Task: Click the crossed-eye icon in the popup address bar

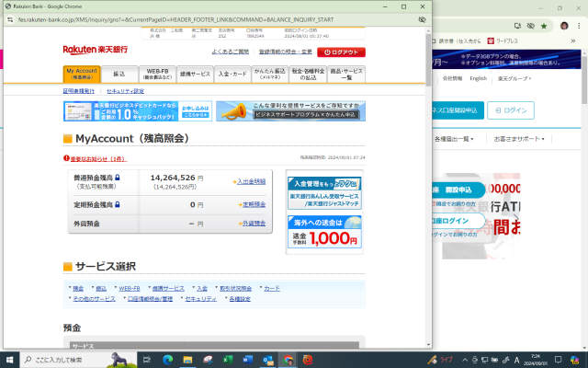Action: (x=422, y=19)
